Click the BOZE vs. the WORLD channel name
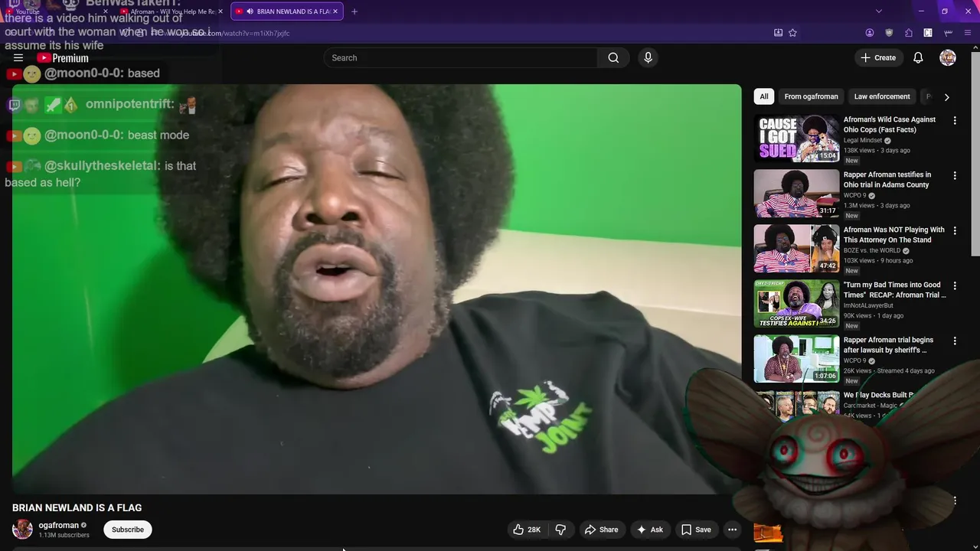Viewport: 980px width, 551px height. point(872,251)
